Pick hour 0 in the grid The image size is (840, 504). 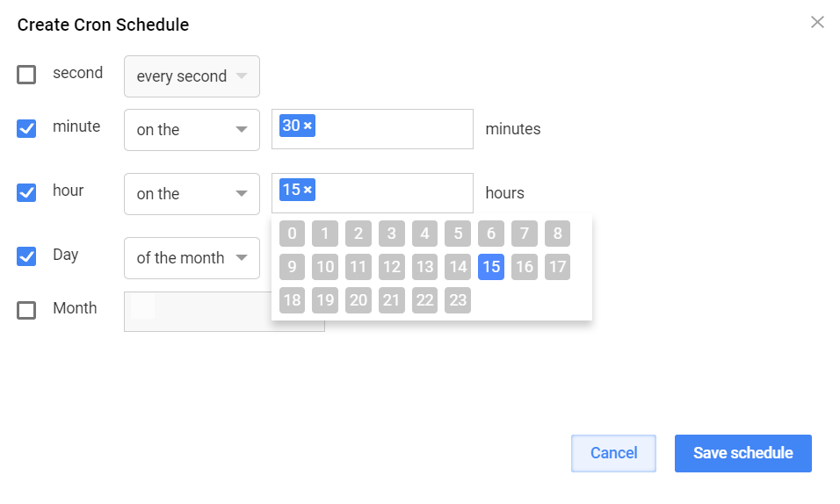[292, 234]
